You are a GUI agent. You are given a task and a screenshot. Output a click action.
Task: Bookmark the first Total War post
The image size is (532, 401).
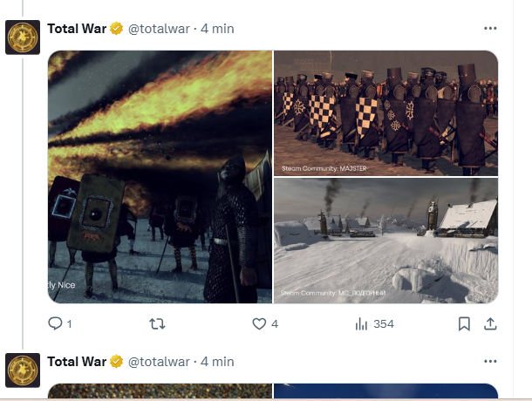click(464, 323)
